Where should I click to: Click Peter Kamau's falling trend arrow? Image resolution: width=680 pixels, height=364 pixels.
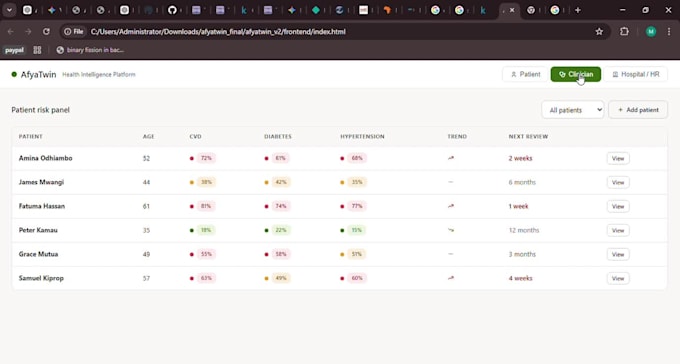pos(451,230)
